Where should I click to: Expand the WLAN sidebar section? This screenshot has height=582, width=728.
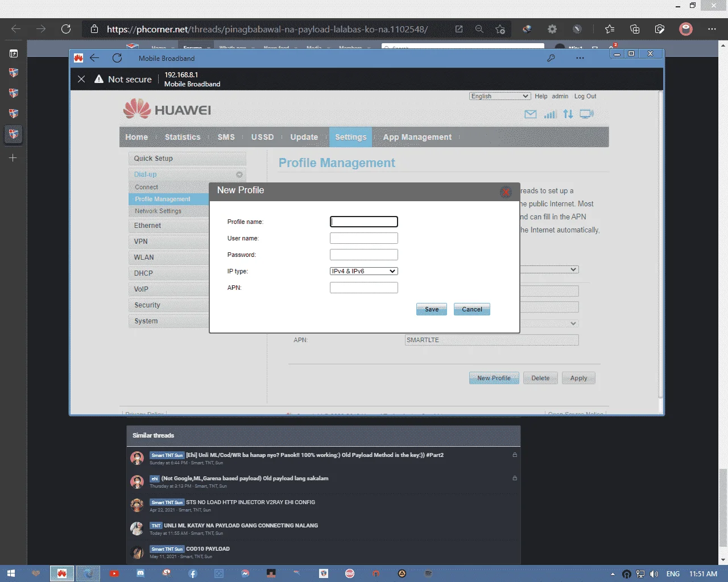[x=169, y=257]
